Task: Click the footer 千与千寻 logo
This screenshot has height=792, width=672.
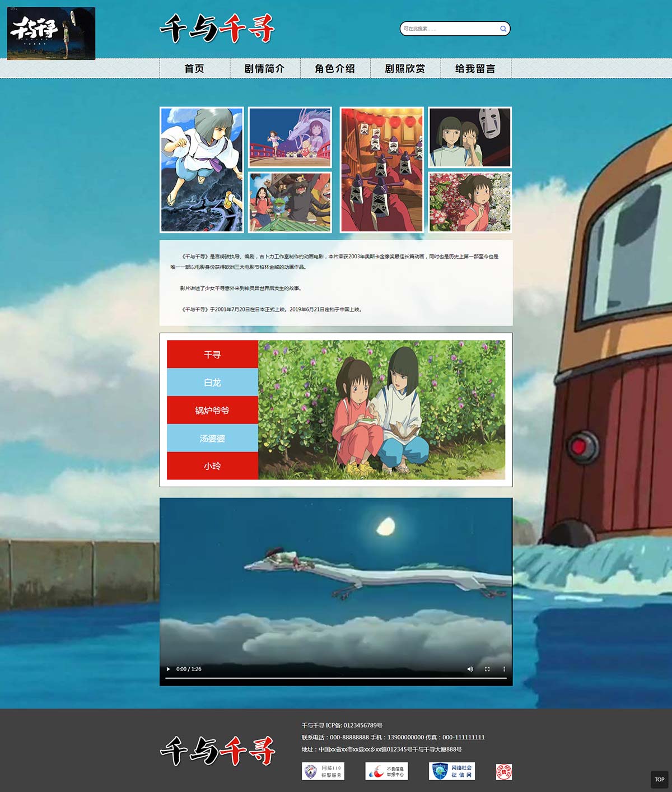Action: coord(217,751)
